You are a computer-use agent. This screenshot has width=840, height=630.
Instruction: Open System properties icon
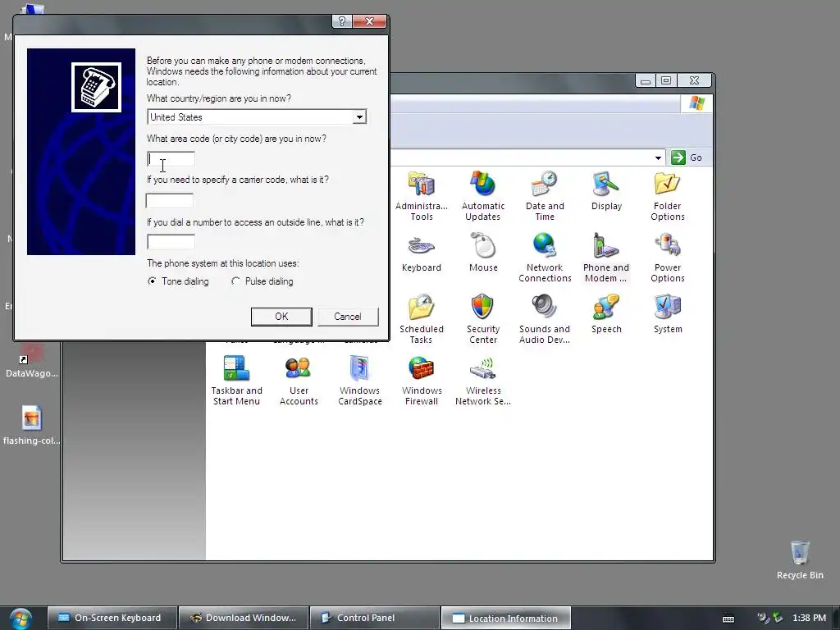pos(668,314)
